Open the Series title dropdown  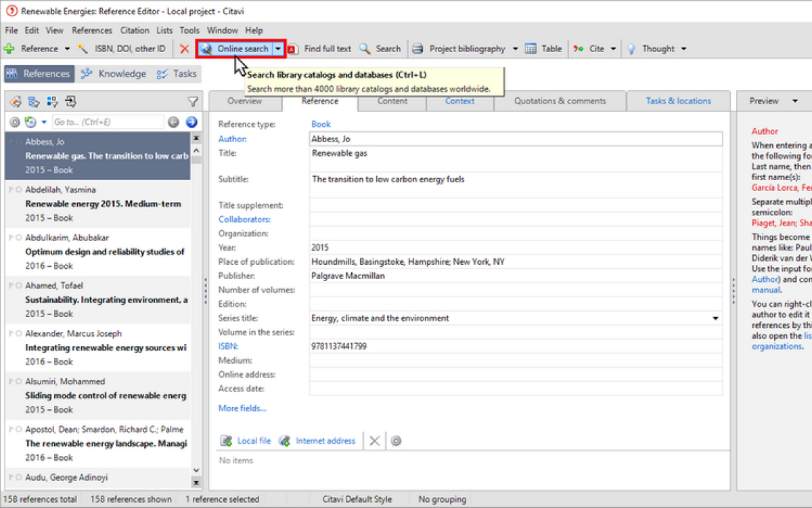(x=715, y=318)
